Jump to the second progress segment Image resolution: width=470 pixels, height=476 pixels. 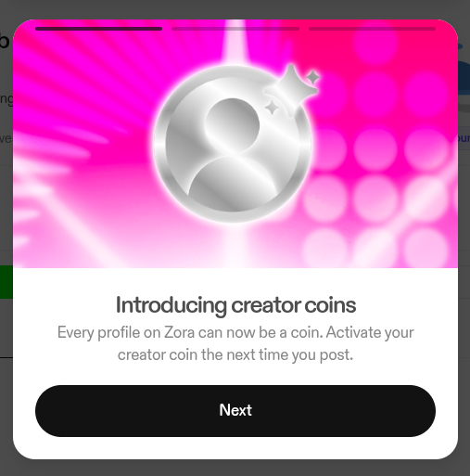pyautogui.click(x=235, y=29)
